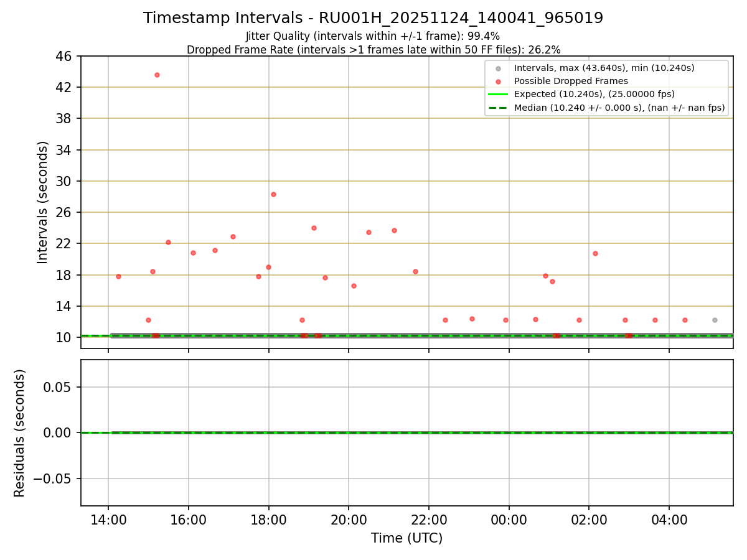Click the '00:00' x-axis tick label
This screenshot has width=747, height=560.
click(x=509, y=519)
